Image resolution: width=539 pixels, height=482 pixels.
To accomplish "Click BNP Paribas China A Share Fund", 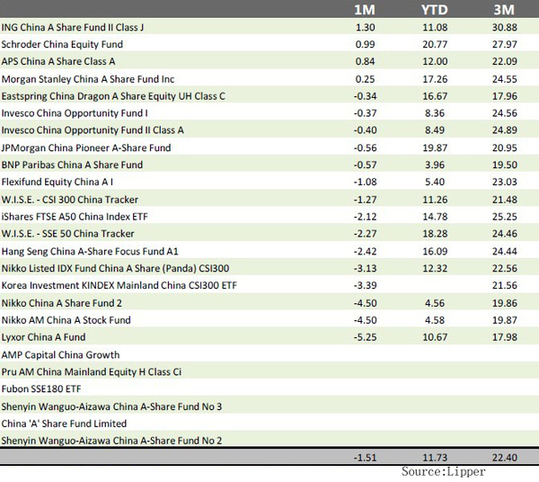I will pos(72,165).
